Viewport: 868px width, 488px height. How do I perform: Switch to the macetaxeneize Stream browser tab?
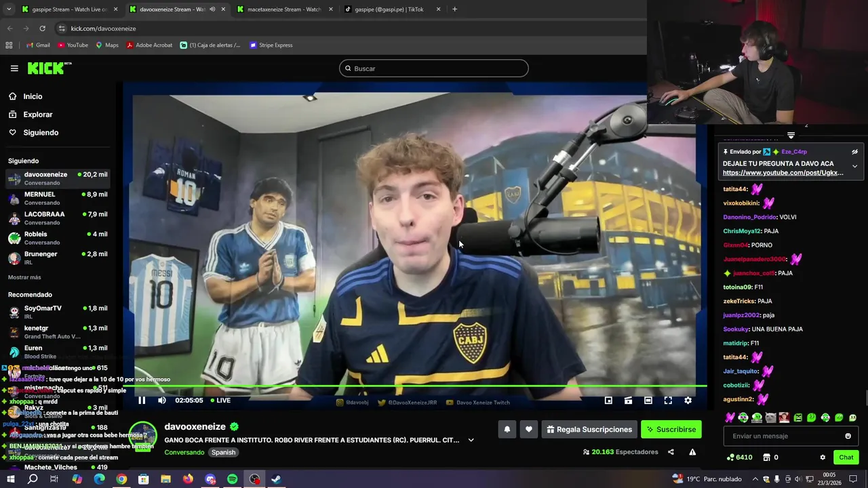[x=285, y=9]
